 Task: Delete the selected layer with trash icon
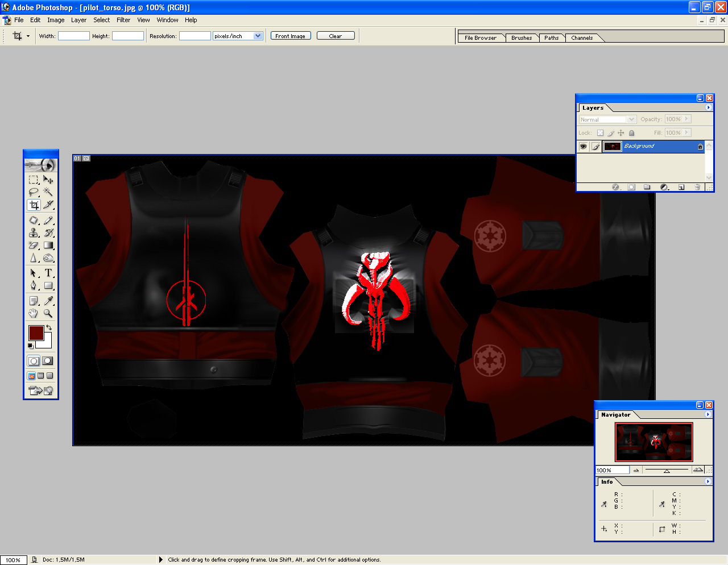coord(697,187)
